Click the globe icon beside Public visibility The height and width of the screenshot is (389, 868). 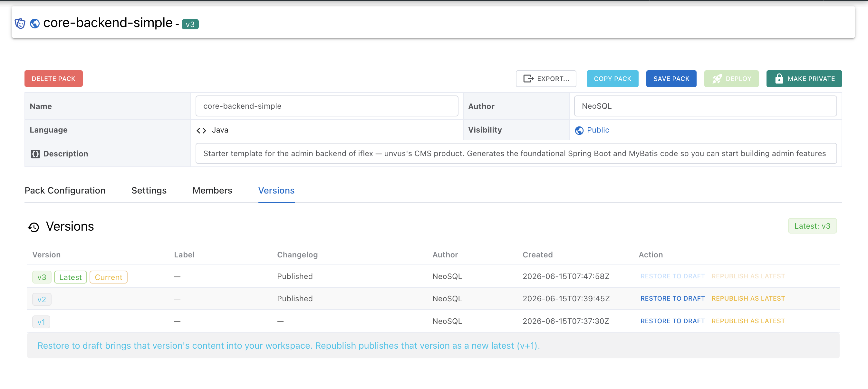579,130
